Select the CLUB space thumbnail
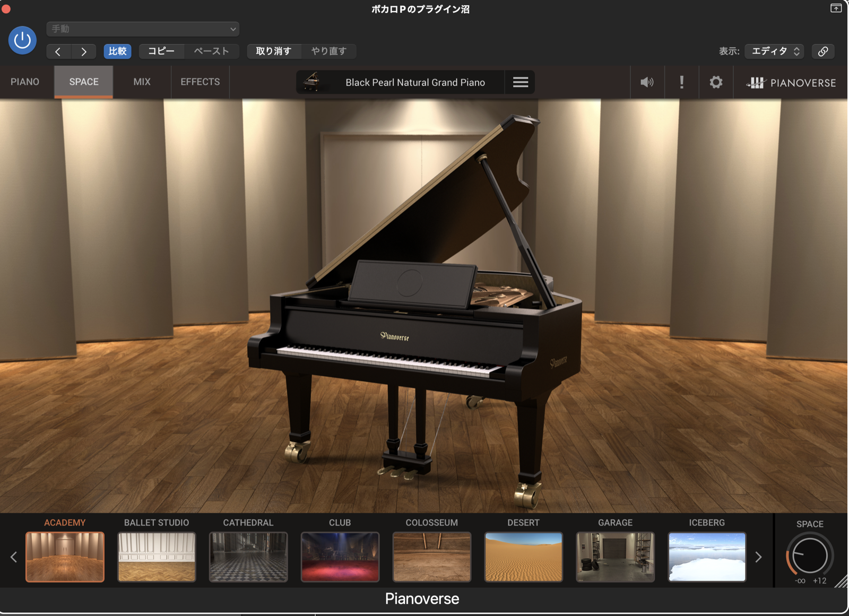Image resolution: width=849 pixels, height=616 pixels. click(x=340, y=557)
